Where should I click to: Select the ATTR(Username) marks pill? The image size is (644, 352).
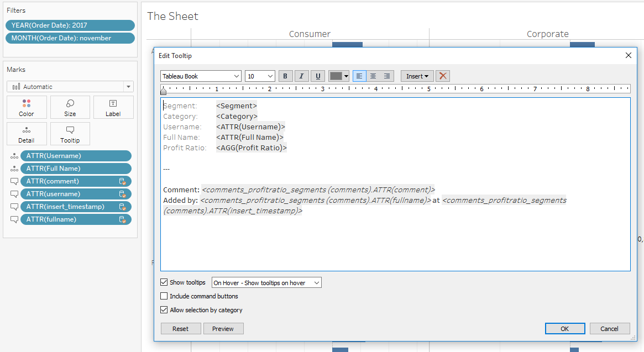(x=76, y=156)
